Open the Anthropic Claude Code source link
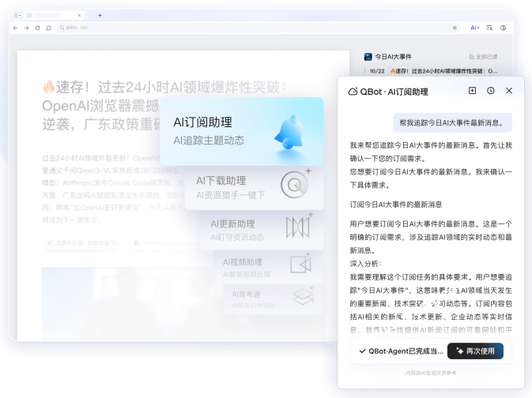532x398 pixels. click(166, 246)
